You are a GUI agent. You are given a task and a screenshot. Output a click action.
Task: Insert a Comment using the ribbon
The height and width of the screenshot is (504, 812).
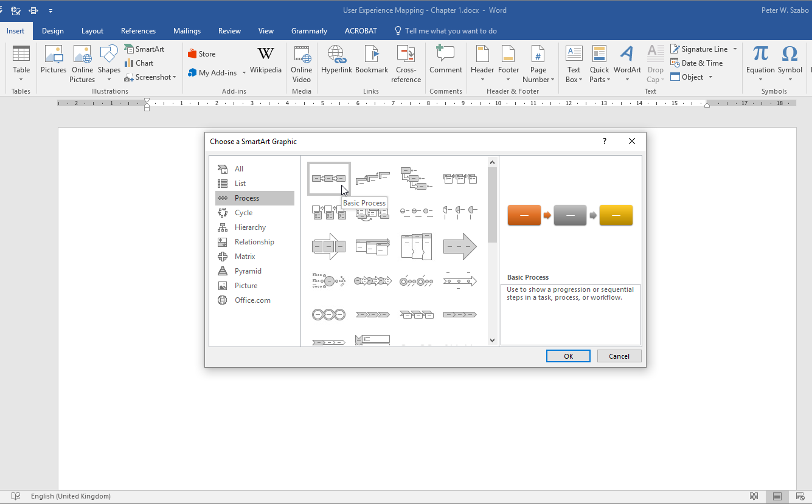click(x=445, y=60)
